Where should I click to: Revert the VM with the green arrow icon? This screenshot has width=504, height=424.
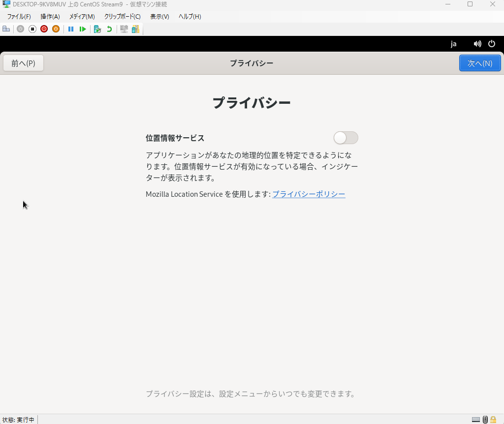pyautogui.click(x=109, y=29)
